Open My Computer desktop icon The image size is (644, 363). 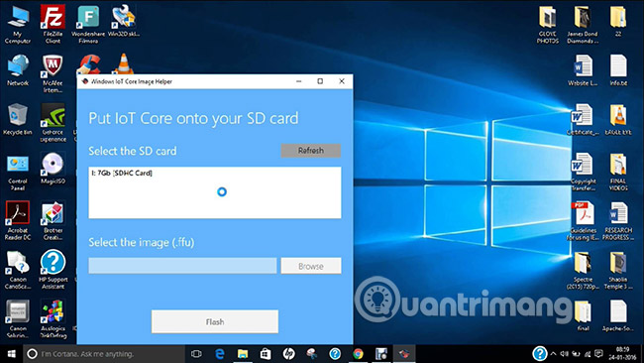tap(18, 25)
